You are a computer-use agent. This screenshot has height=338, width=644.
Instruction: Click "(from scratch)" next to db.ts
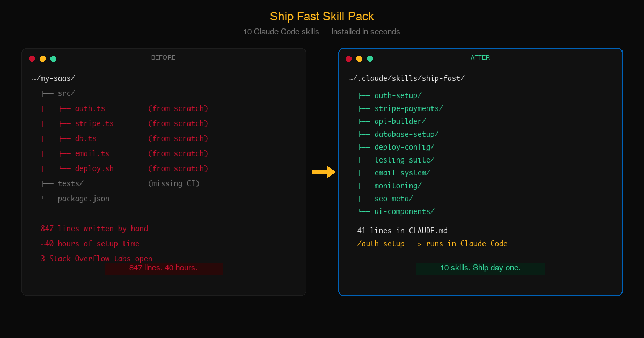point(178,138)
